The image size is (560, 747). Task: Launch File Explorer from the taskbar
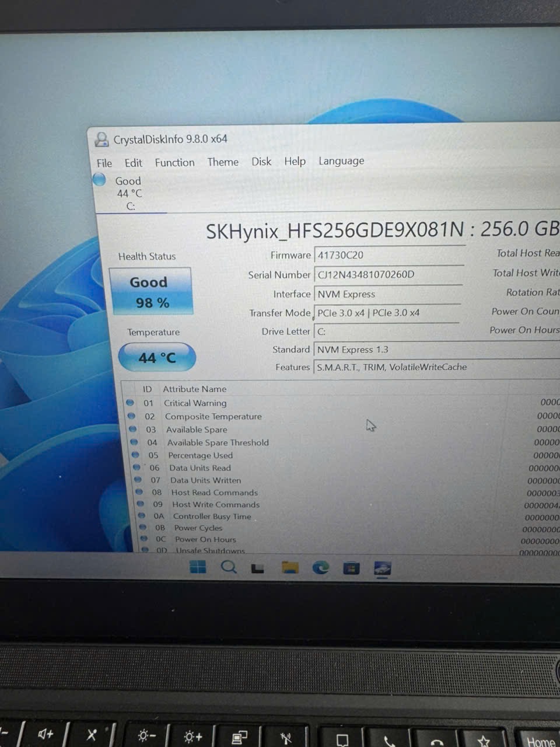pos(290,567)
